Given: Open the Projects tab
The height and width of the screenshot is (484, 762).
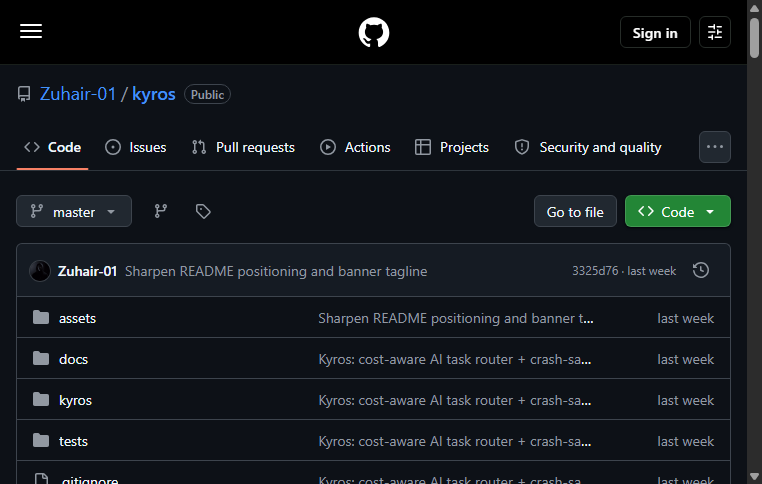Looking at the screenshot, I should [452, 147].
